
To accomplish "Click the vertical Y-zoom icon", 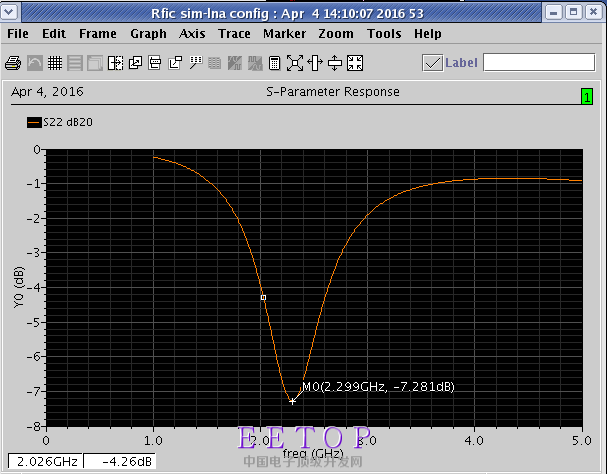I will tap(335, 63).
